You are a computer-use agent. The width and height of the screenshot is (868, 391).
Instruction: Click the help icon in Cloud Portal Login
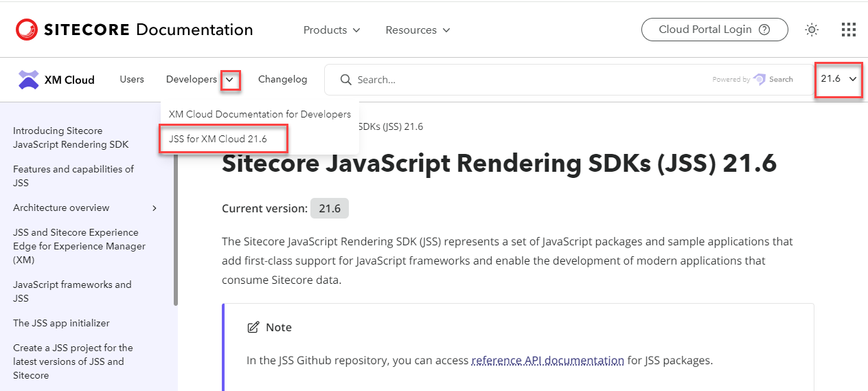coord(764,30)
